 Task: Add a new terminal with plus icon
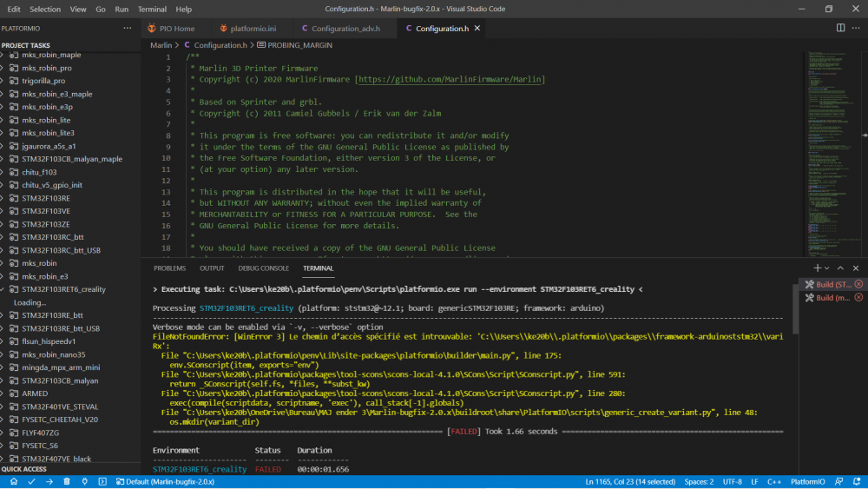(817, 268)
